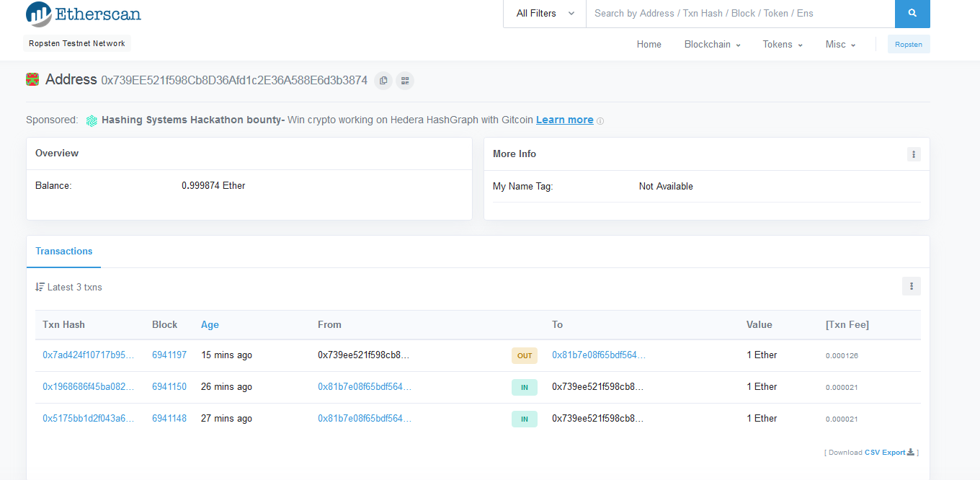Open From address in the 26 mins ago row

click(365, 387)
